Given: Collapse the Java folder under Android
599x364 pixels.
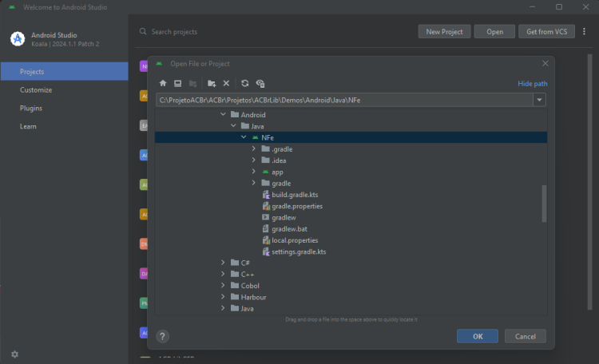Looking at the screenshot, I should tap(233, 125).
